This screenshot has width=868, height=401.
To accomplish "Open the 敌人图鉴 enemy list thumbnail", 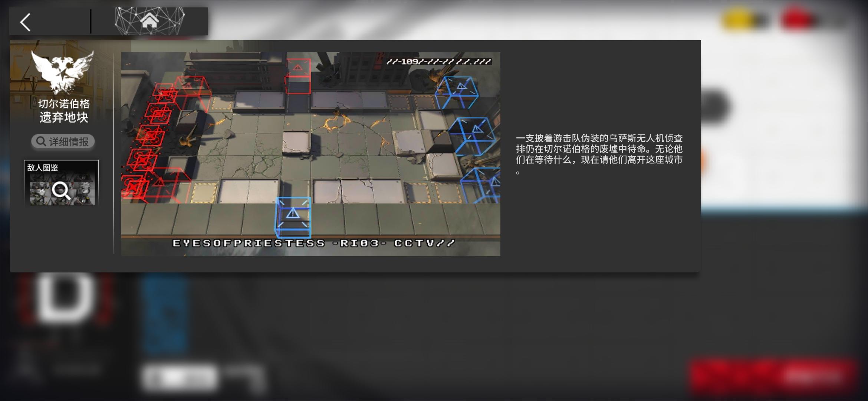I will click(61, 183).
